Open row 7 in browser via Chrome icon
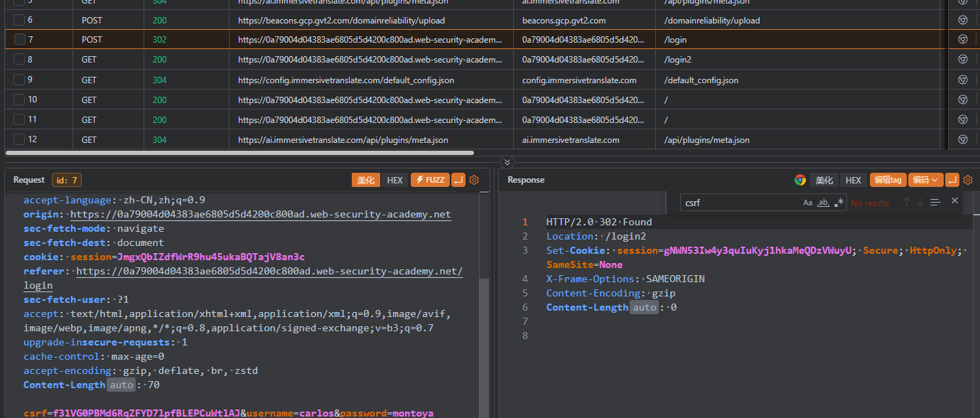 [x=963, y=39]
